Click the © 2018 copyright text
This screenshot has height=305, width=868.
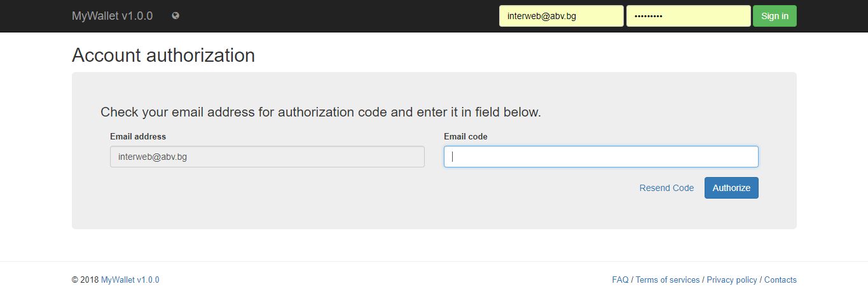[x=85, y=280]
